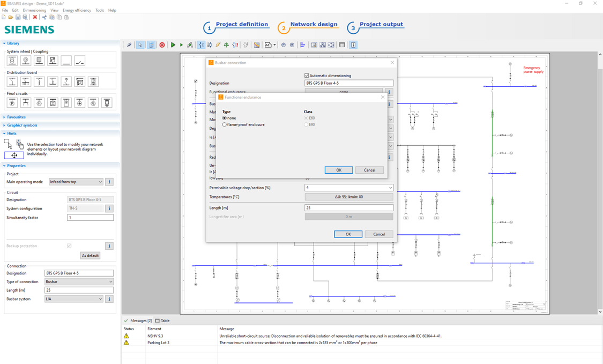603x364 pixels.
Task: Click the As default button
Action: [90, 255]
